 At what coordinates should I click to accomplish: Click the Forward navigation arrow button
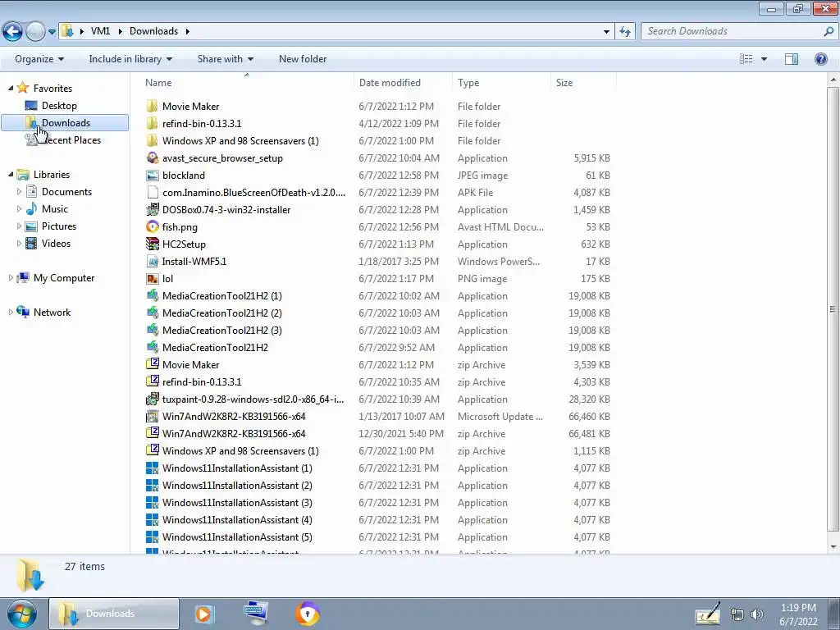[36, 32]
